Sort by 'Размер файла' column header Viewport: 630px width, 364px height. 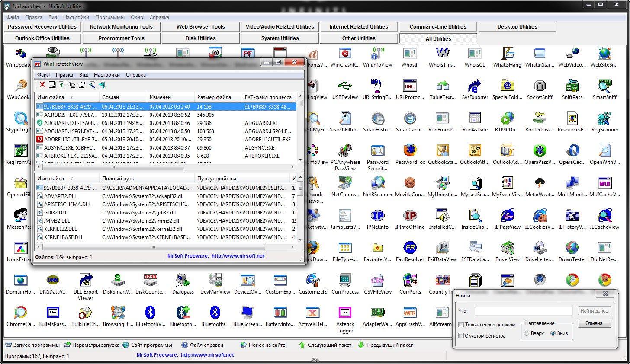[218, 97]
